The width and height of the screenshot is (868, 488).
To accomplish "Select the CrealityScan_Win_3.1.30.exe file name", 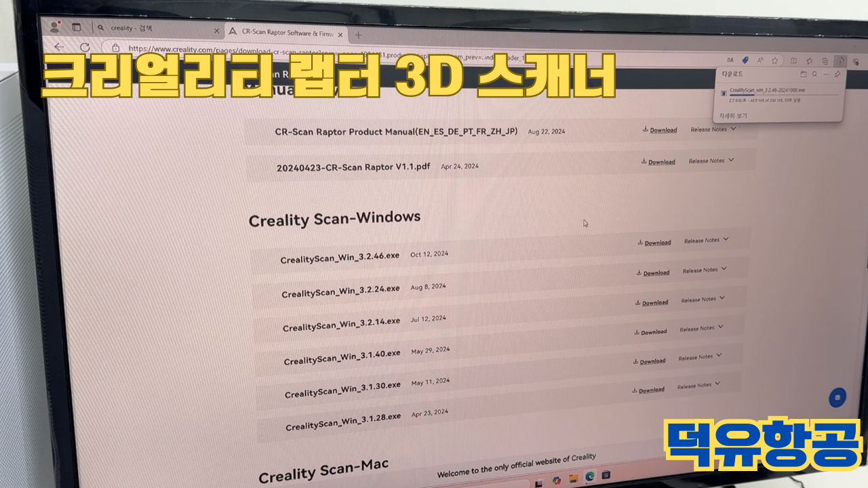I will click(x=343, y=390).
